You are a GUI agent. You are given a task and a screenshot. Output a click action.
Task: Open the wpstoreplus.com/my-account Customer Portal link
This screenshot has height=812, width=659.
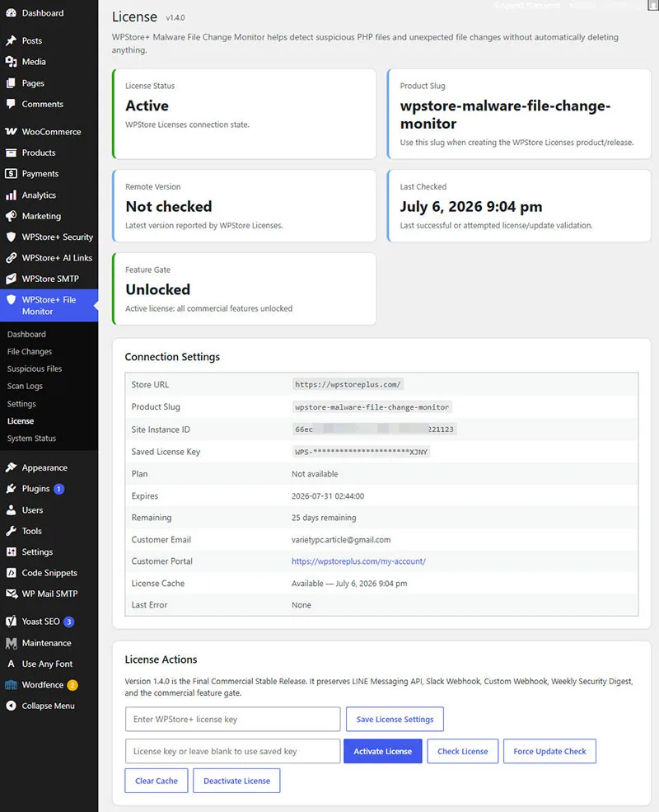(x=358, y=561)
